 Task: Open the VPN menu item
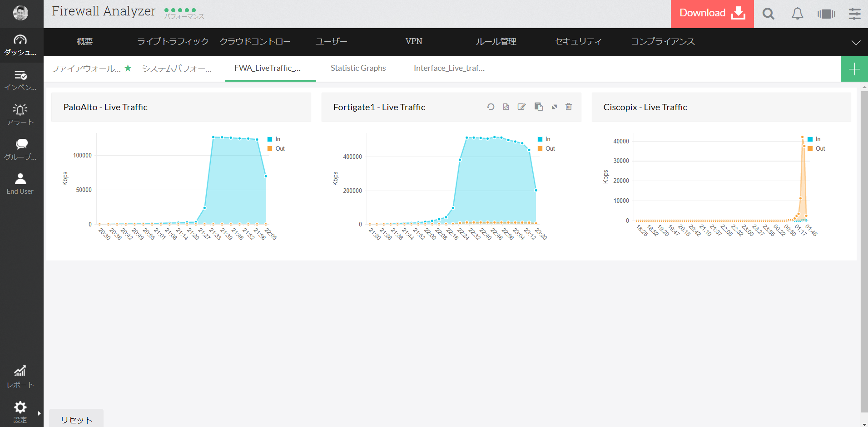(x=414, y=41)
